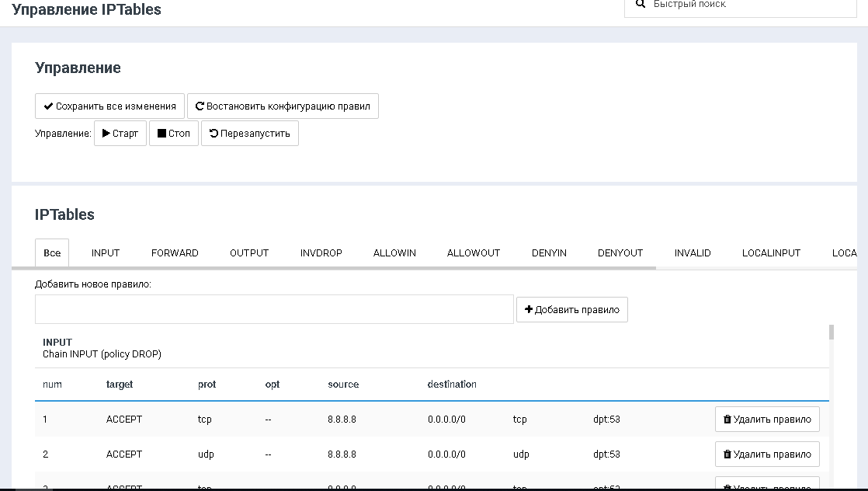This screenshot has height=491, width=868.
Task: Switch to the ALLOWIN tab
Action: [394, 253]
